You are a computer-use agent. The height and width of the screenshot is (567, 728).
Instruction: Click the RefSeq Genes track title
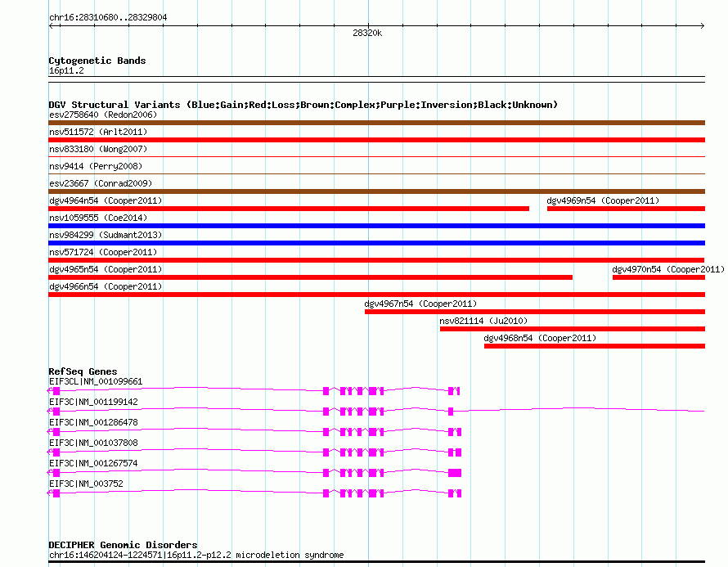83,371
